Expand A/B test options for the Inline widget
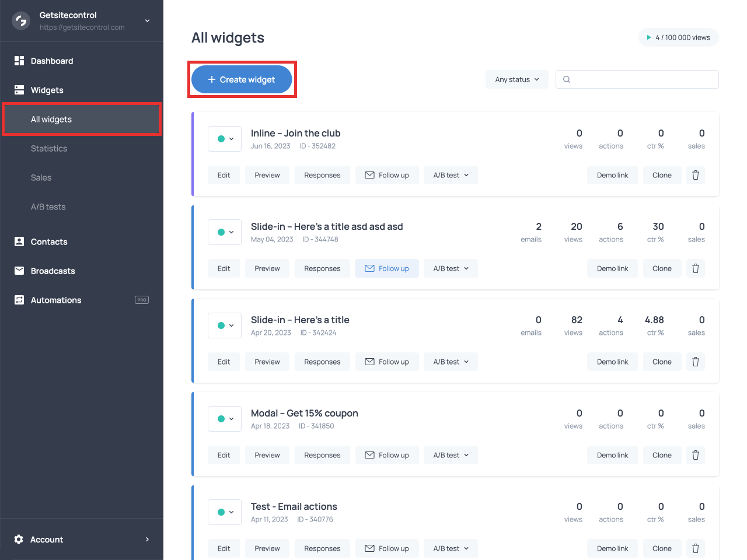 point(451,175)
